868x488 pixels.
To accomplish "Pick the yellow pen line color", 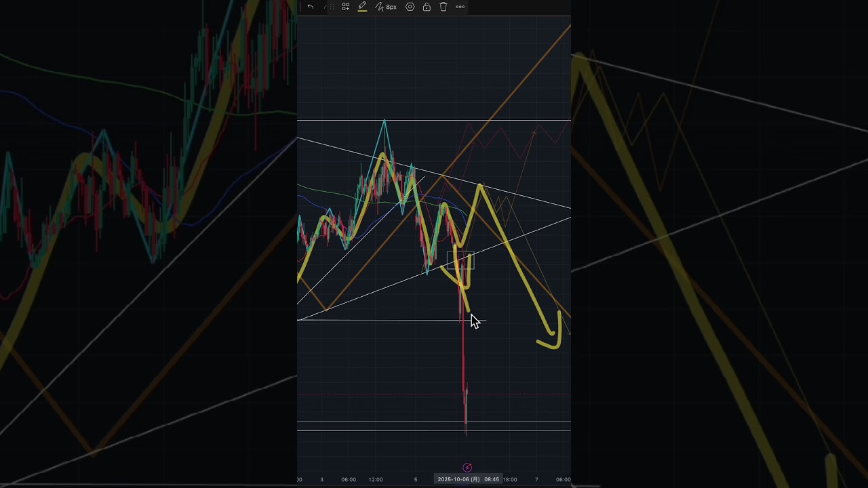I will point(362,7).
